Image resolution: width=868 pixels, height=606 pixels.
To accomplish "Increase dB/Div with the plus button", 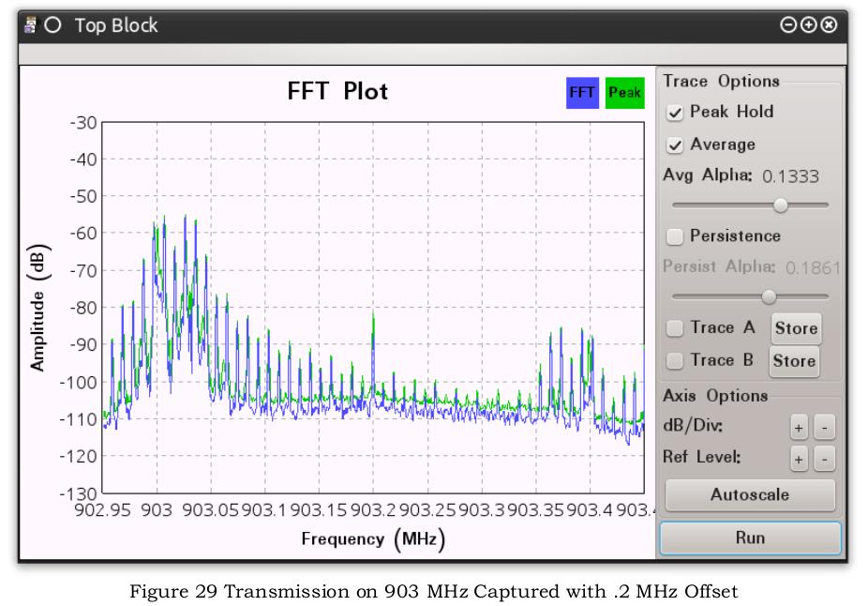I will (x=799, y=428).
